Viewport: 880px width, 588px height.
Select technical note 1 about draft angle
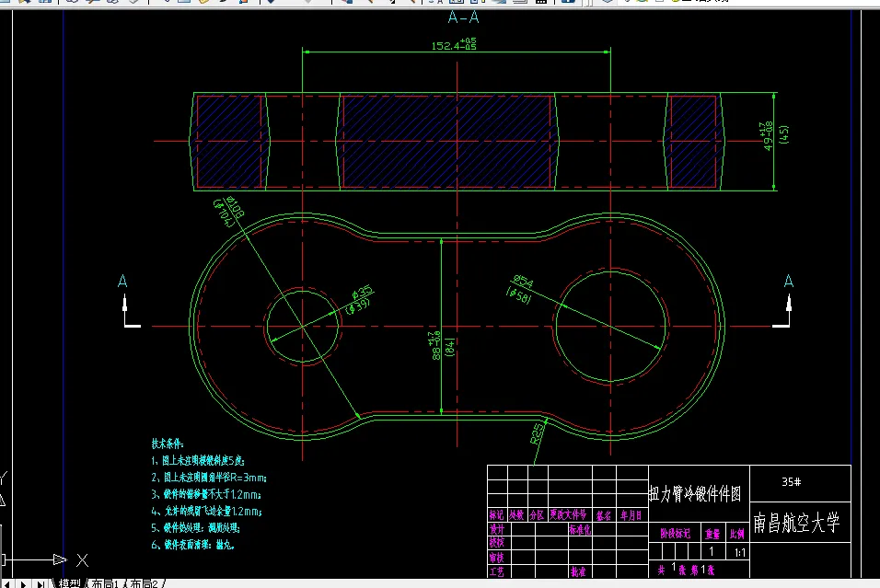click(198, 461)
